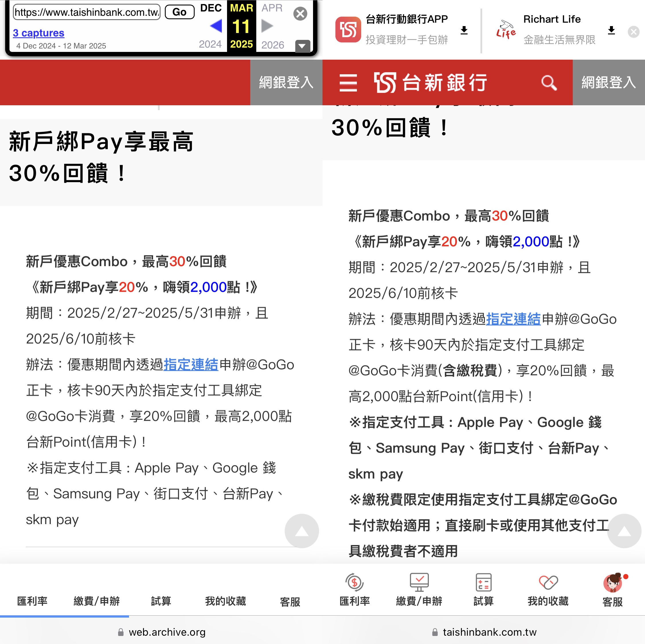645x644 pixels.
Task: Open the hamburger menu in 台新銀行 header
Action: 348,83
